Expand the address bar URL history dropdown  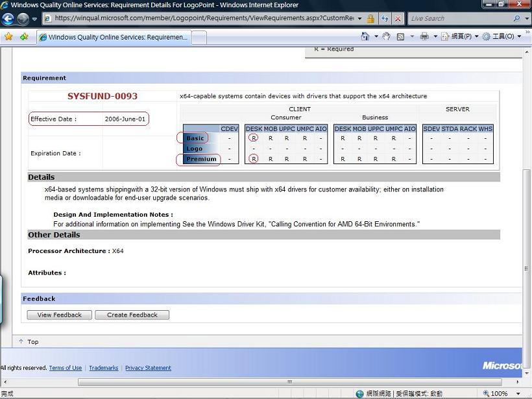click(359, 19)
